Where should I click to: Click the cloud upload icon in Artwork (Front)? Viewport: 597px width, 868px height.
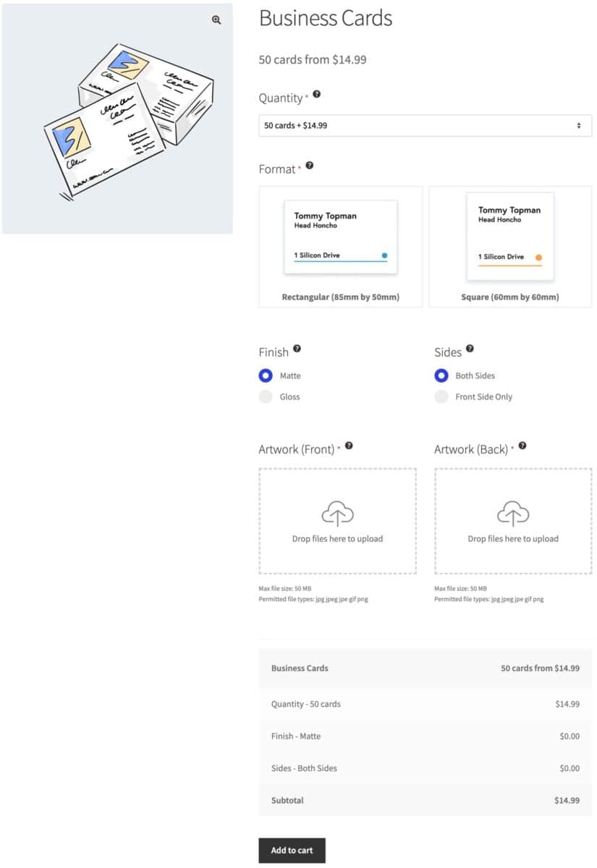coord(338,514)
